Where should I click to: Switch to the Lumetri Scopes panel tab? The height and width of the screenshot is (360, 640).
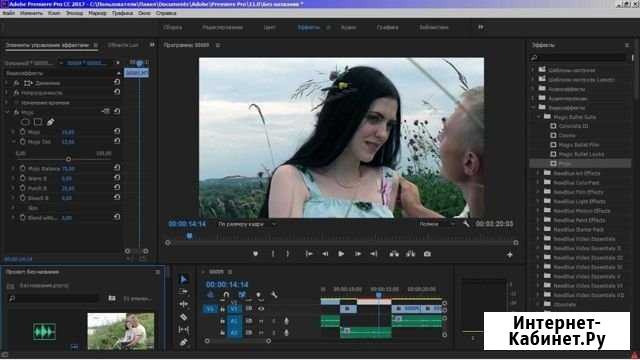tap(123, 45)
